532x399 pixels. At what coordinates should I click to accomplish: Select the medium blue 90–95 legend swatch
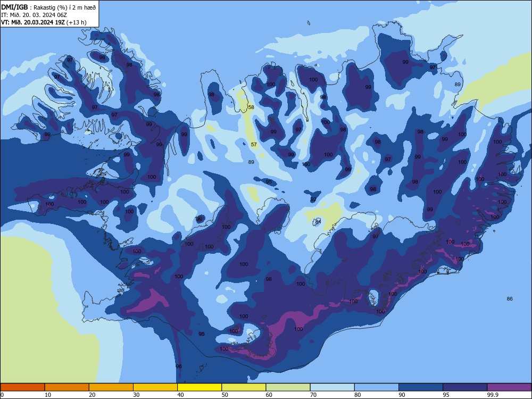(x=421, y=387)
